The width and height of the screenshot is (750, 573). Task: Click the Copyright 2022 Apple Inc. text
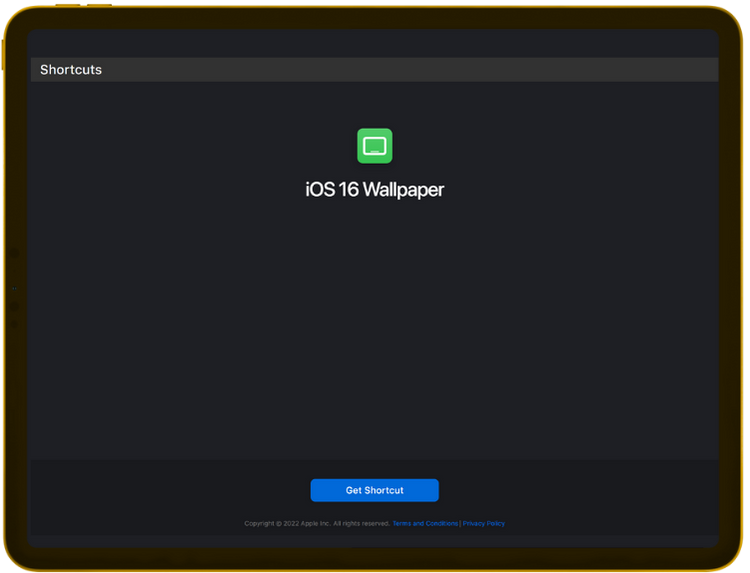point(317,523)
